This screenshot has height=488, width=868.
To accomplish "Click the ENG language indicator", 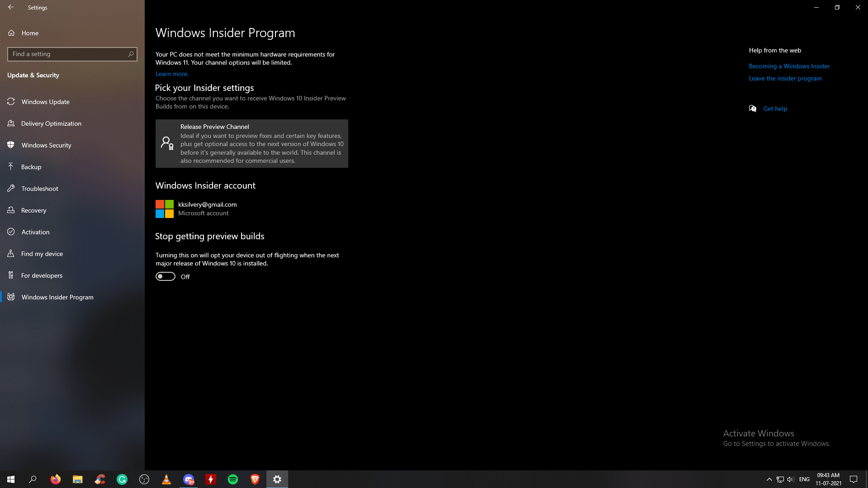I will click(x=804, y=479).
